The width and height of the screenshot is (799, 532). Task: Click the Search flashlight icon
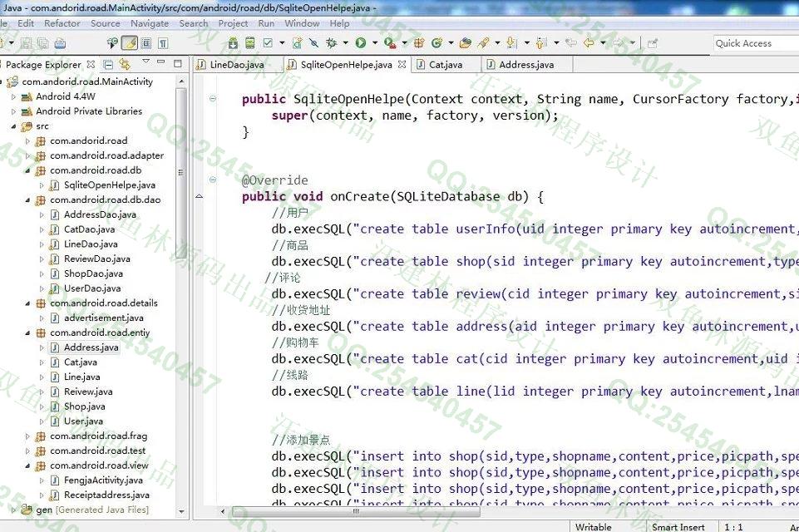pyautogui.click(x=483, y=43)
